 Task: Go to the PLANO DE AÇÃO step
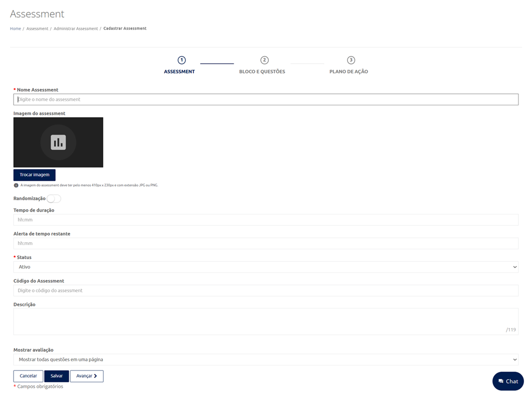coord(348,72)
